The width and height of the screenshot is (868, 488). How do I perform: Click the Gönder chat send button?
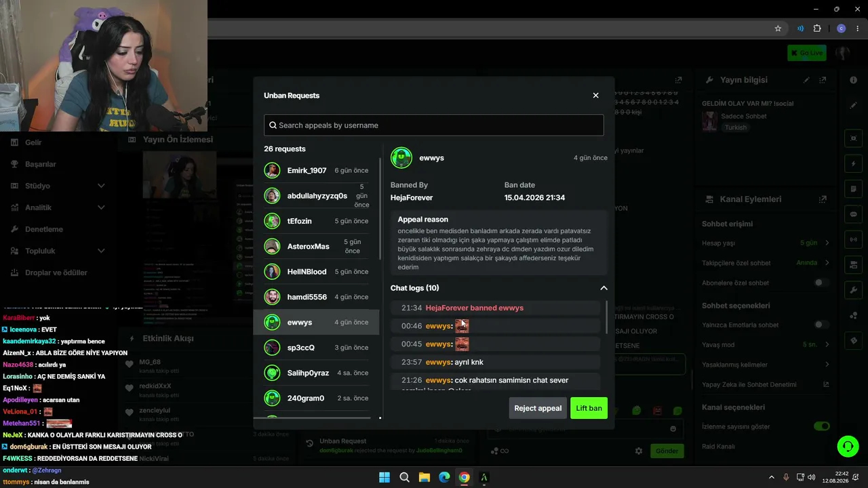click(x=667, y=451)
